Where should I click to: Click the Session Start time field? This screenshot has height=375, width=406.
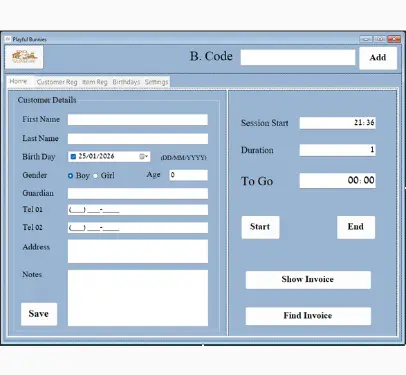click(337, 123)
